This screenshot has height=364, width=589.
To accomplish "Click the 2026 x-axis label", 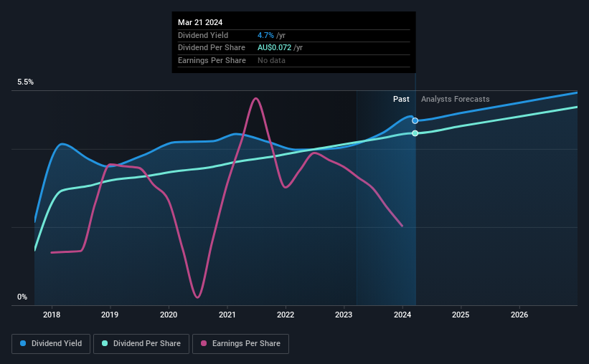I will [x=519, y=315].
